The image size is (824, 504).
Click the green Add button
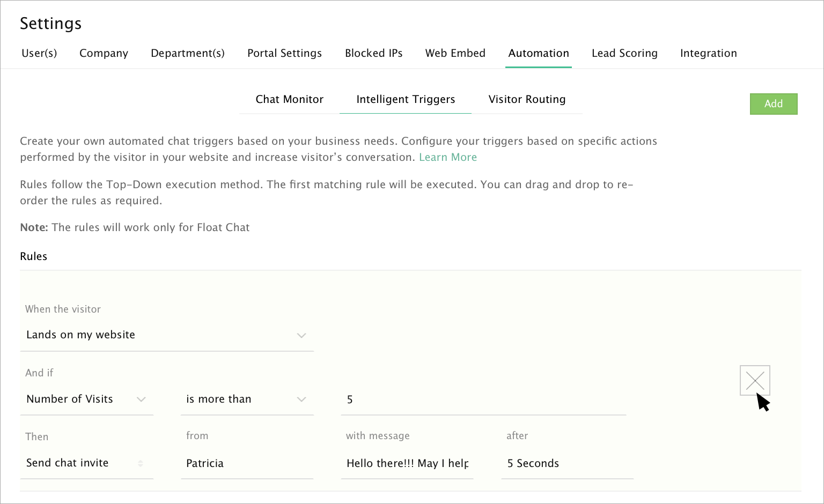773,104
